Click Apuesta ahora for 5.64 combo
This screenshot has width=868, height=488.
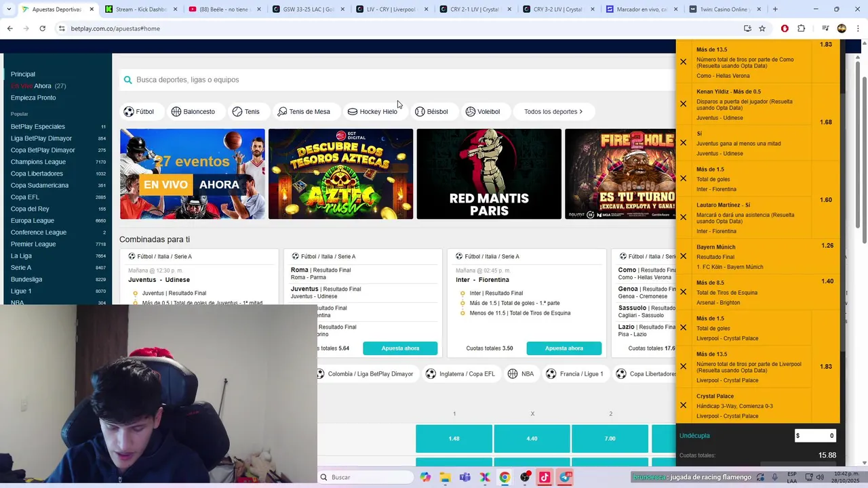(x=400, y=348)
